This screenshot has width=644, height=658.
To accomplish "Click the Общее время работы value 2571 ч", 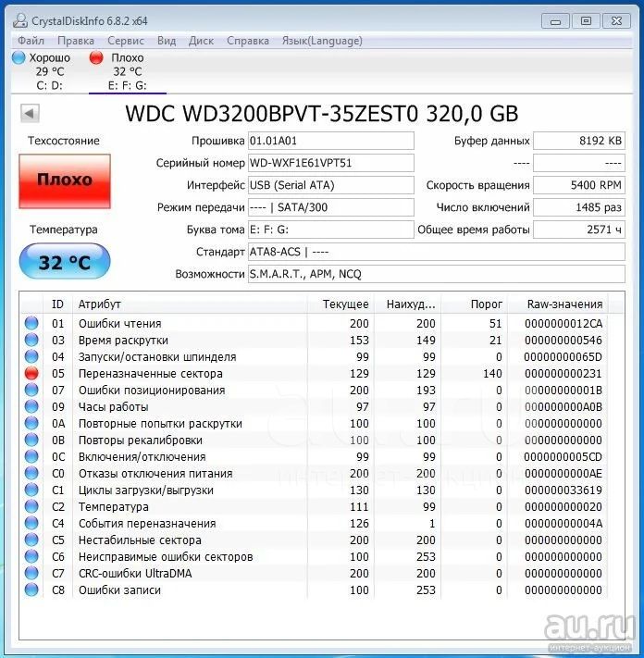I will click(579, 230).
